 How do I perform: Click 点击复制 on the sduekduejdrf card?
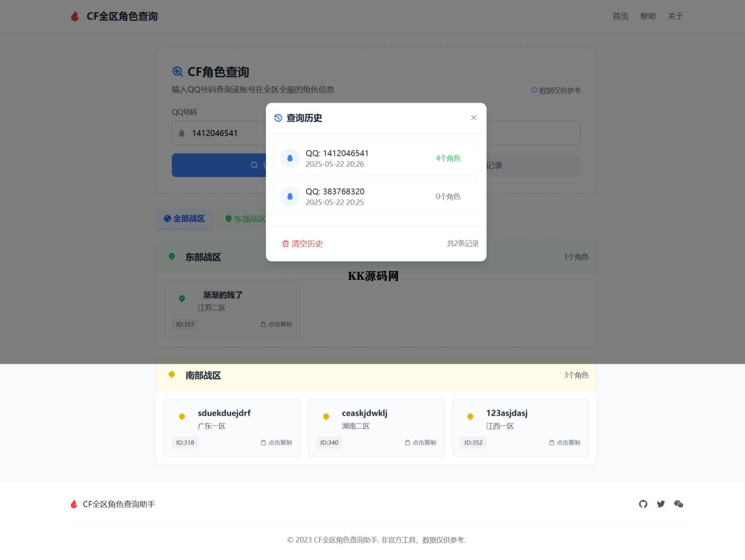pos(276,442)
